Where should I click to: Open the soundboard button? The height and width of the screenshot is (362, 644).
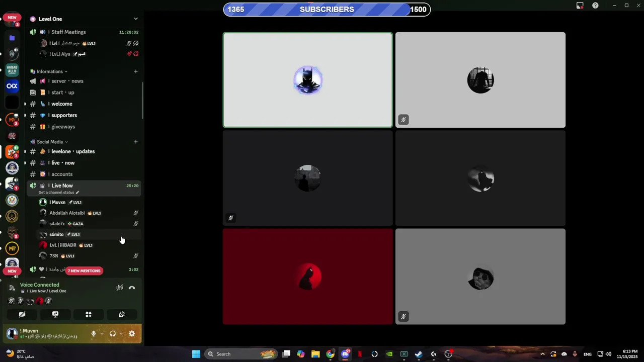(x=122, y=314)
